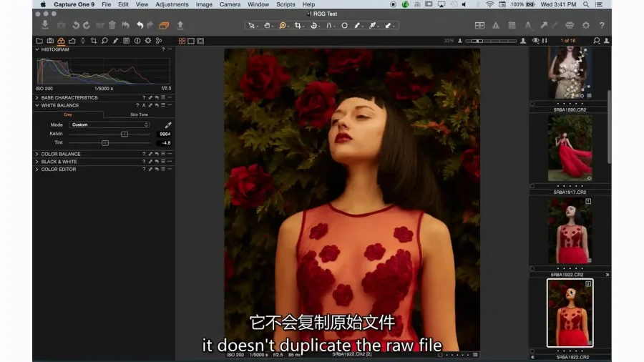Adjust the Kelvin slider handle
Viewport: 644px width, 362px height.
click(125, 134)
